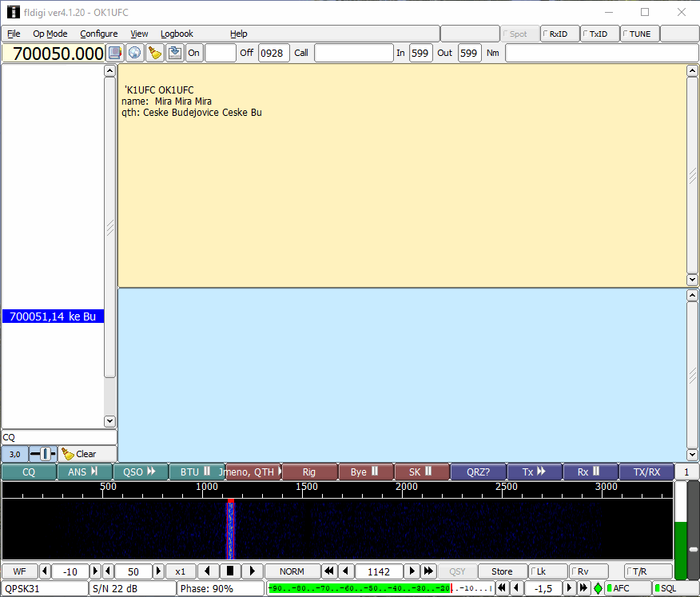Click the green diamond squelch indicator icon
700x597 pixels.
click(x=598, y=588)
